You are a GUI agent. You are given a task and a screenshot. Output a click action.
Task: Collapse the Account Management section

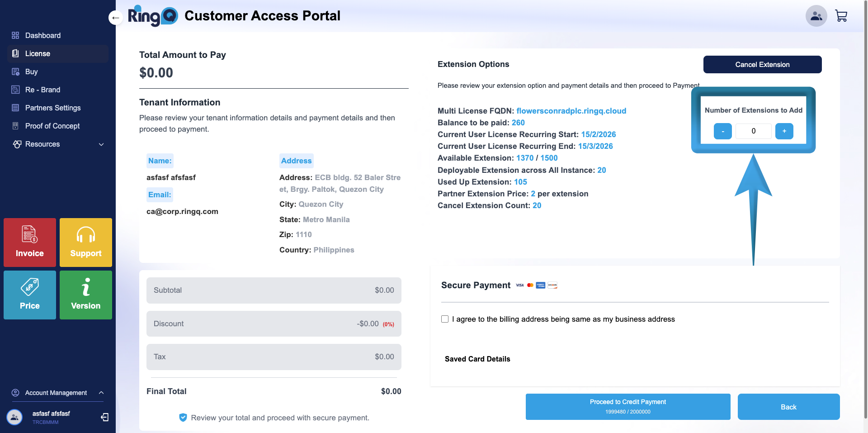[101, 393]
